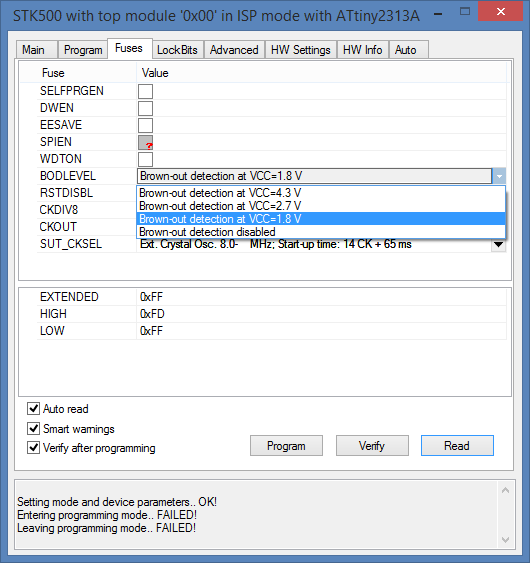
Task: Open the HW Settings tab
Action: click(301, 50)
